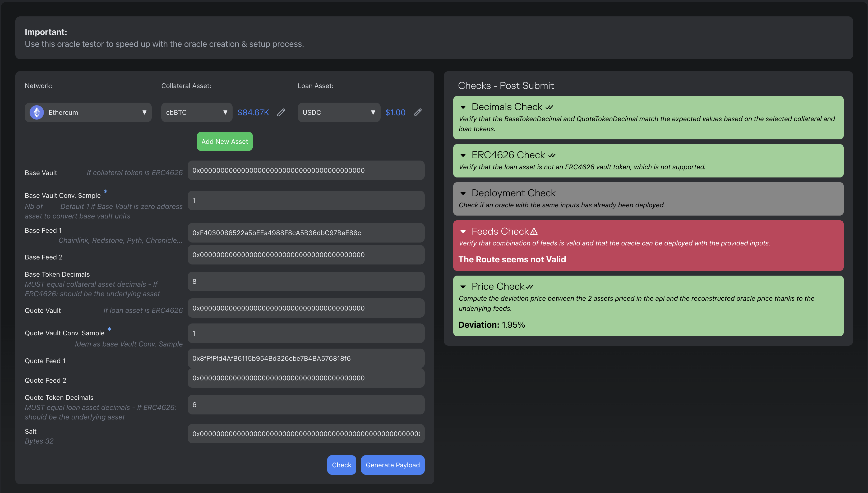Click the Ethereum network logo icon
Screen dimensions: 868x493
point(37,112)
